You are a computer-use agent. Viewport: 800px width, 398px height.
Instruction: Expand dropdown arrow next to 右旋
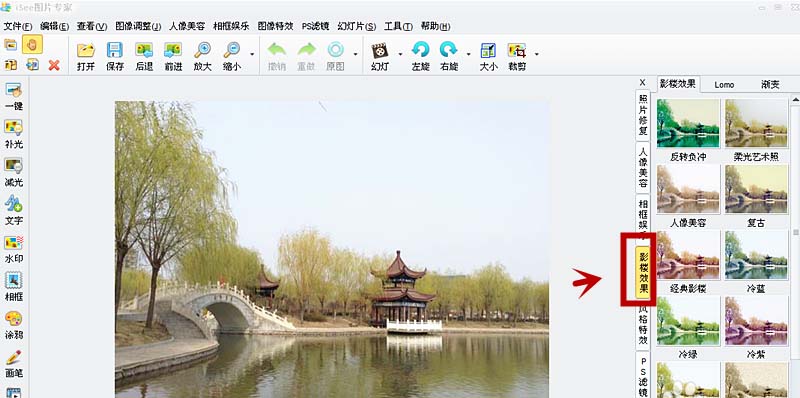(x=468, y=54)
